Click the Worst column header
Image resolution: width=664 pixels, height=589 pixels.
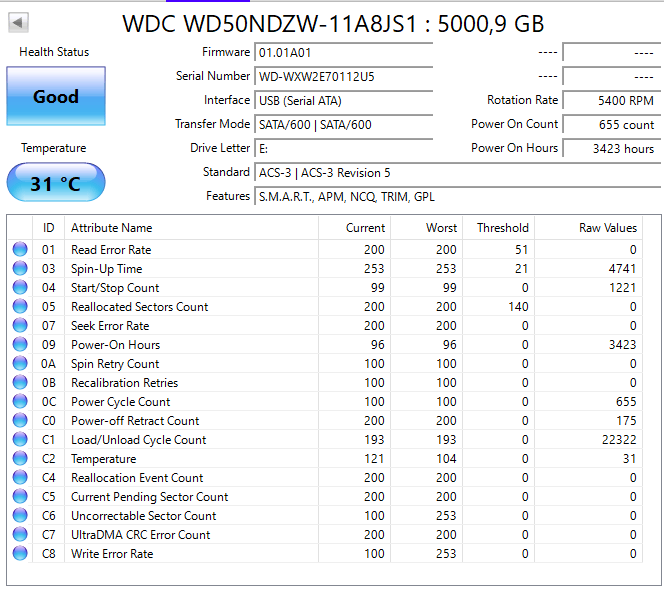pos(426,228)
